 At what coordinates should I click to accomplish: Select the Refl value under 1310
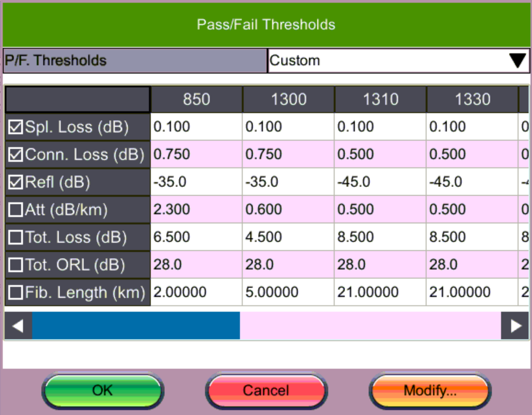380,181
